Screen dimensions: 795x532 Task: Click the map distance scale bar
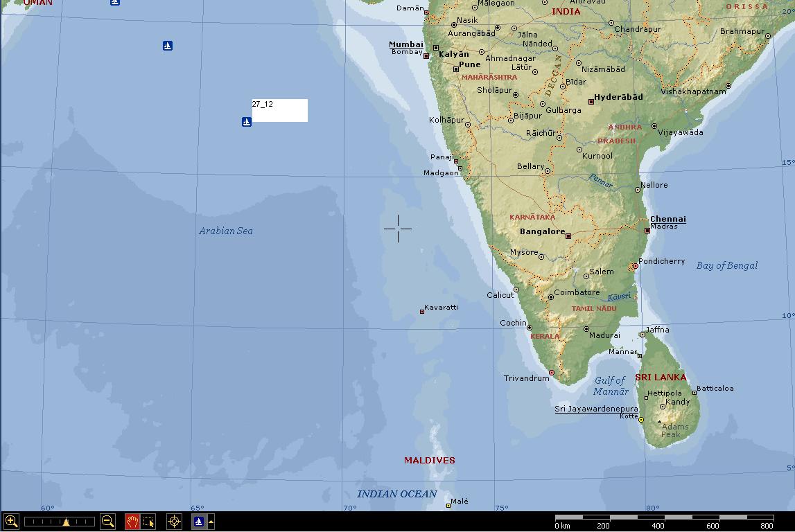pyautogui.click(x=664, y=517)
